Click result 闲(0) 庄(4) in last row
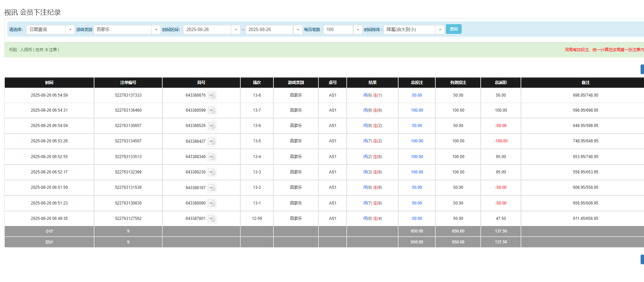Viewport: 644px width, 282px height. coord(372,218)
